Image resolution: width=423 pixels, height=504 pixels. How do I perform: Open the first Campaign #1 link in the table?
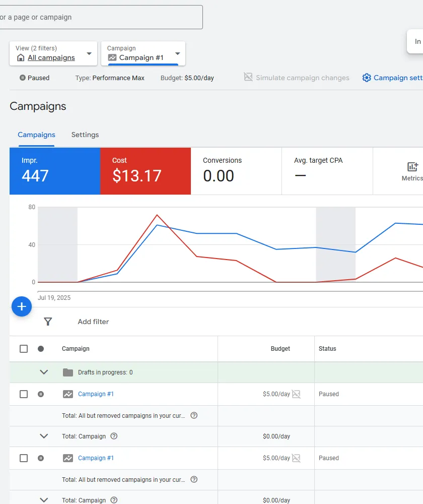pos(96,394)
